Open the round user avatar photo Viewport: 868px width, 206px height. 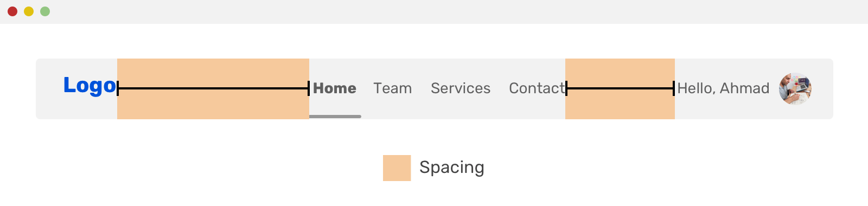pos(795,89)
